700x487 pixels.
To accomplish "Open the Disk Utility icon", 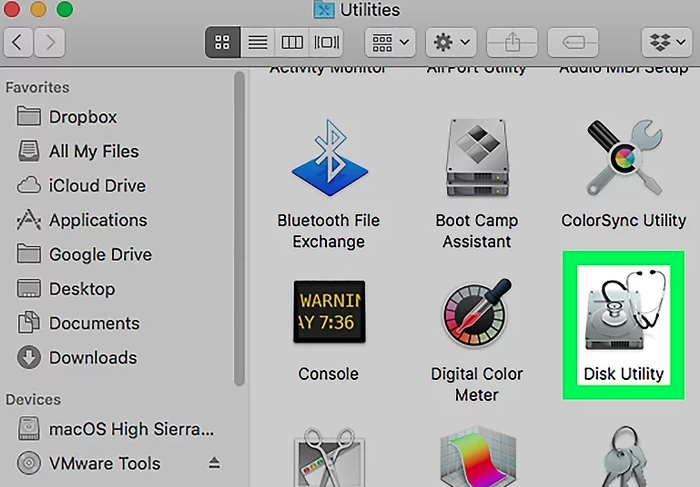I will (624, 310).
